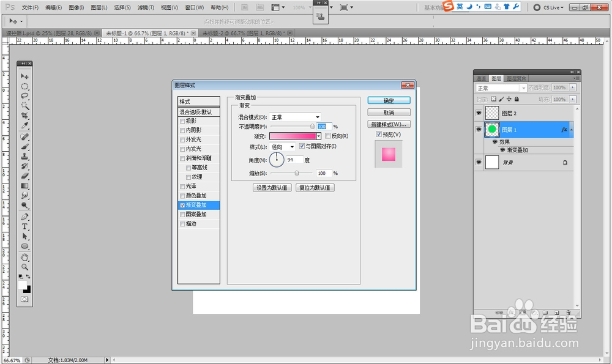Uncheck the 渐变叠加 style checkbox
This screenshot has width=612, height=364.
pos(182,205)
